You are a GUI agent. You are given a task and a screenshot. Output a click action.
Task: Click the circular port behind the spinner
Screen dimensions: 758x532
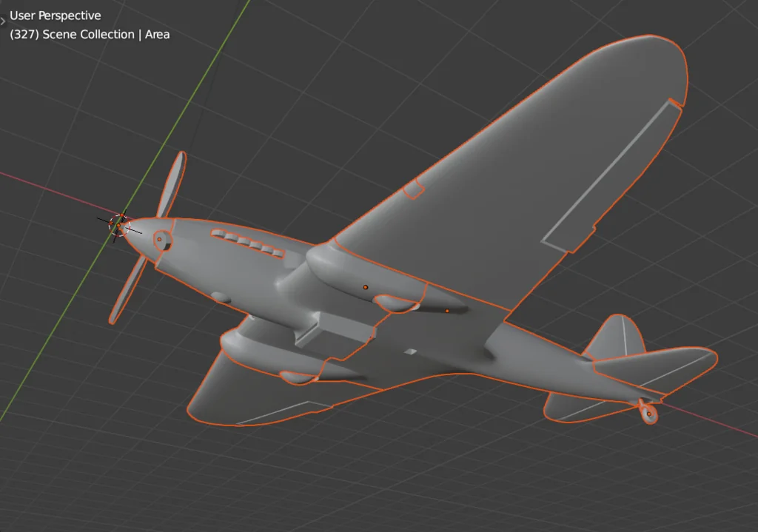(x=160, y=239)
